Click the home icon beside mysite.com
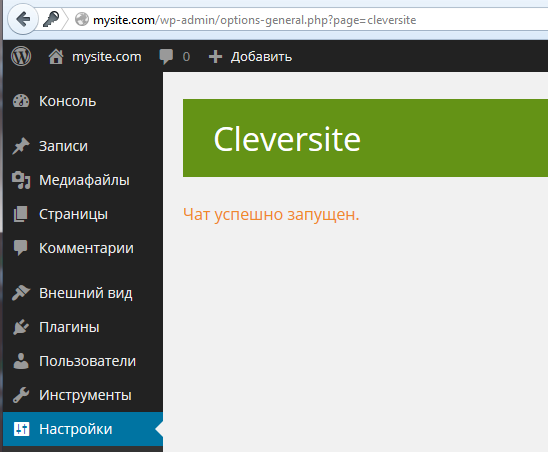 (x=56, y=56)
